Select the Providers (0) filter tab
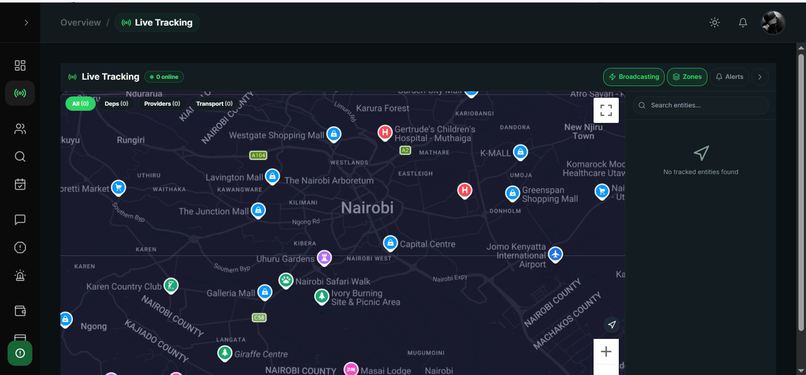This screenshot has height=375, width=806. [162, 104]
